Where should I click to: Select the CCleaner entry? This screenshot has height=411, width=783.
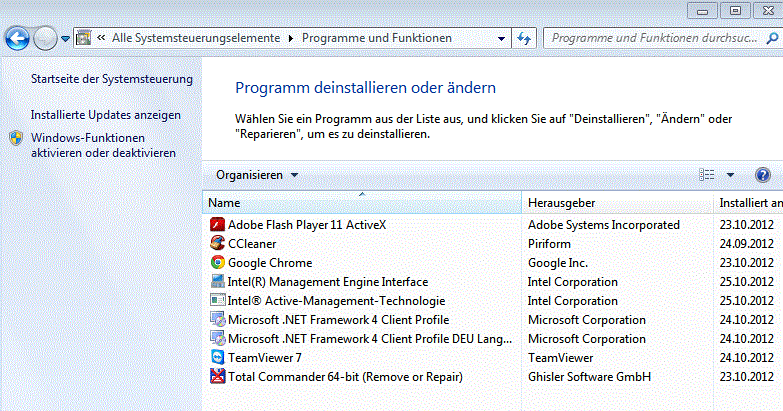252,244
